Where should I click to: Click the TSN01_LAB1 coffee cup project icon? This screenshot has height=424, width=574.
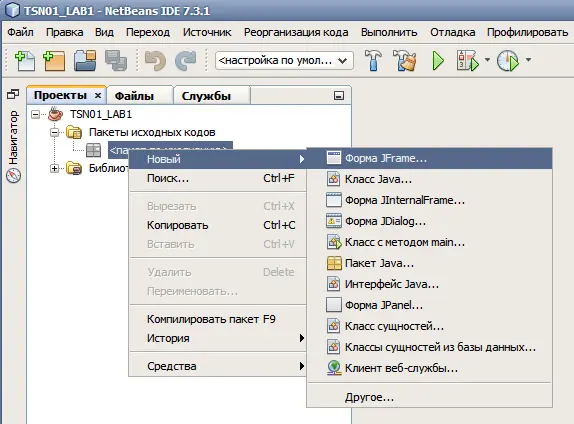click(x=55, y=114)
